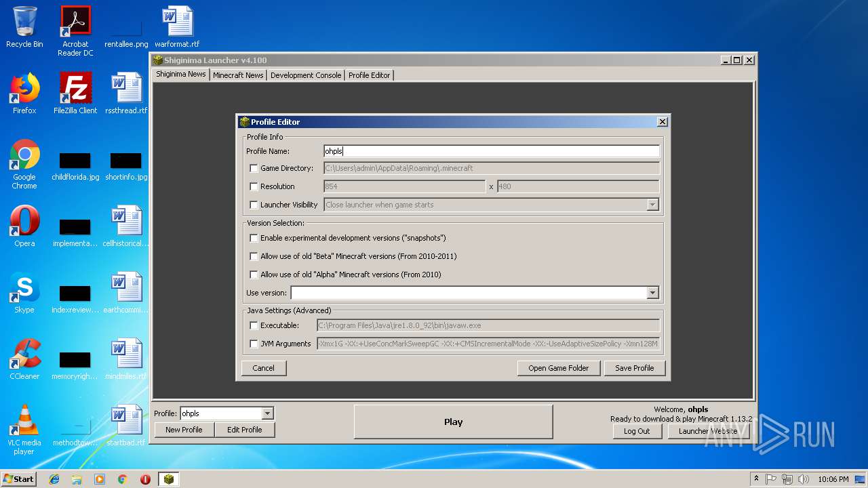Open Skype desktop shortcut
868x488 pixels.
coord(24,293)
